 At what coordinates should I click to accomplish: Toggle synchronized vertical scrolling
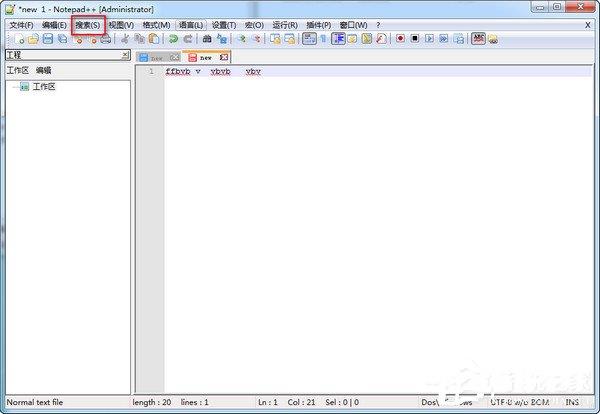[x=275, y=39]
